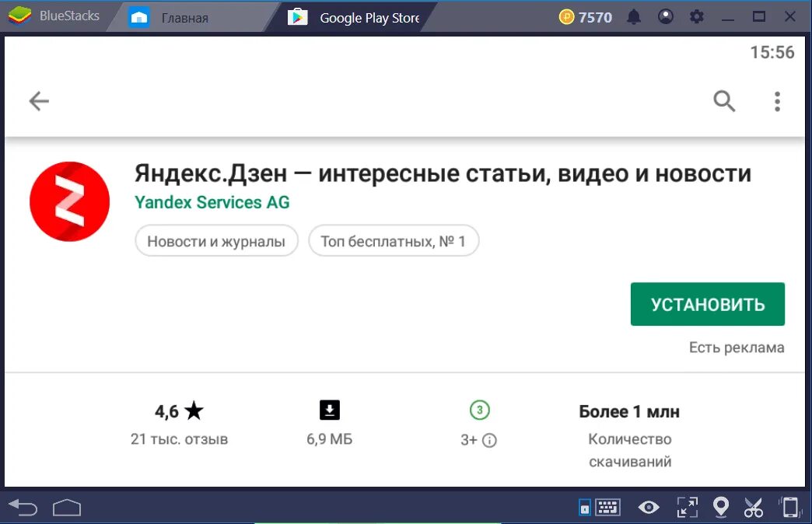The width and height of the screenshot is (812, 524).
Task: Open the Новости и журналы category chip
Action: (216, 241)
